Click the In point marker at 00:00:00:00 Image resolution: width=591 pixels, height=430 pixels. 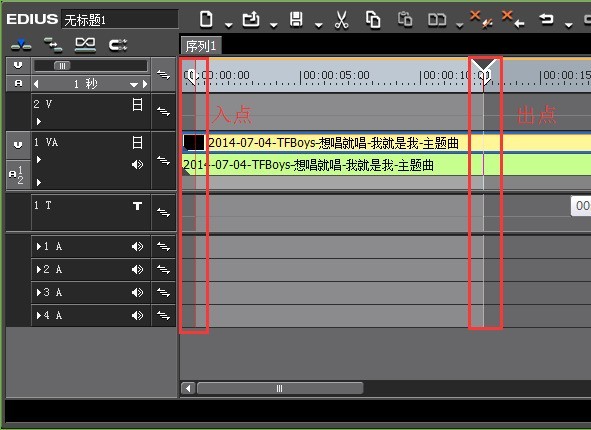(192, 77)
